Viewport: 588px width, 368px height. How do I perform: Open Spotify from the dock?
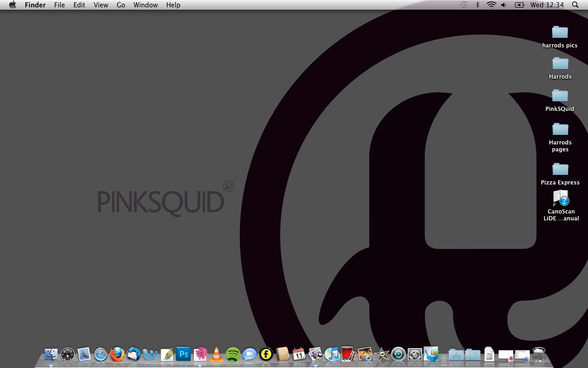point(233,354)
